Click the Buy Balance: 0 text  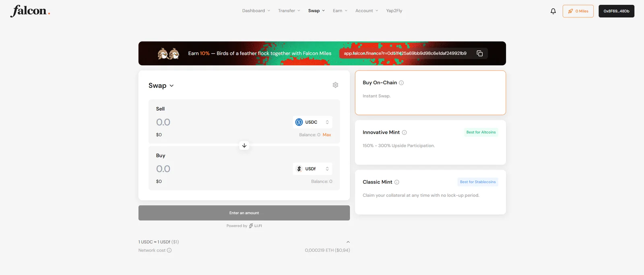pyautogui.click(x=322, y=182)
